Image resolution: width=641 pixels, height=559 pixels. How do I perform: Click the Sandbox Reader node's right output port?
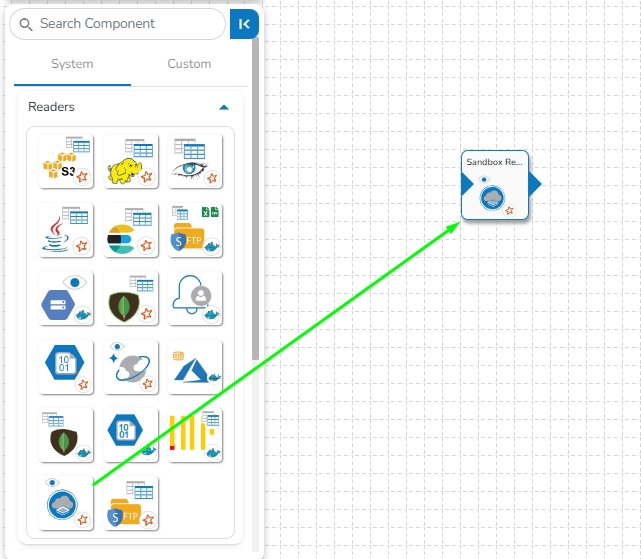click(535, 184)
